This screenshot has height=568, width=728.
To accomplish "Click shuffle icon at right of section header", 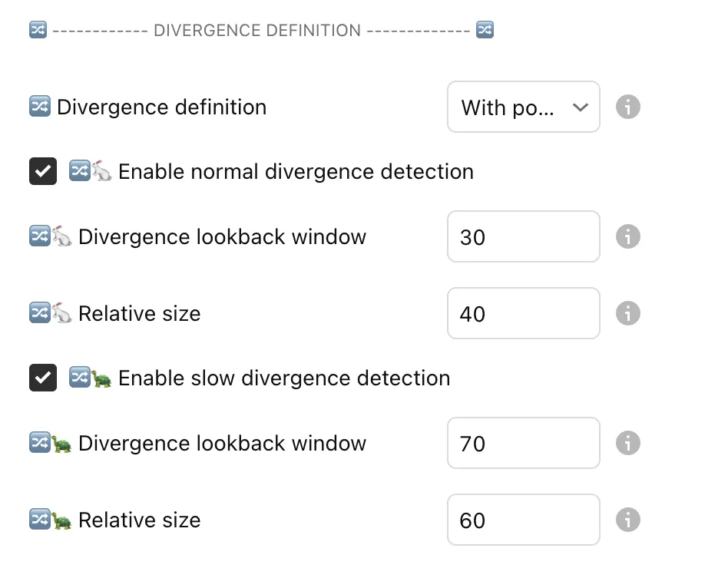I will [x=485, y=30].
